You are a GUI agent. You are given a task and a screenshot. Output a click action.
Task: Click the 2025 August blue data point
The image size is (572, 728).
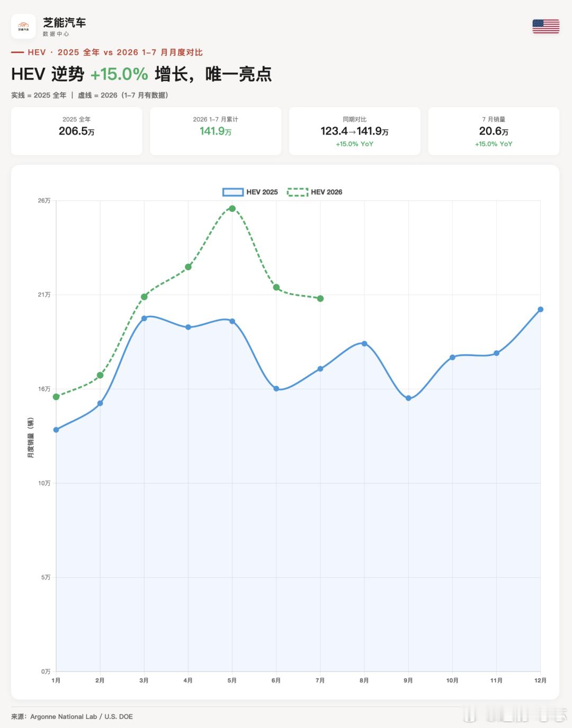click(364, 343)
